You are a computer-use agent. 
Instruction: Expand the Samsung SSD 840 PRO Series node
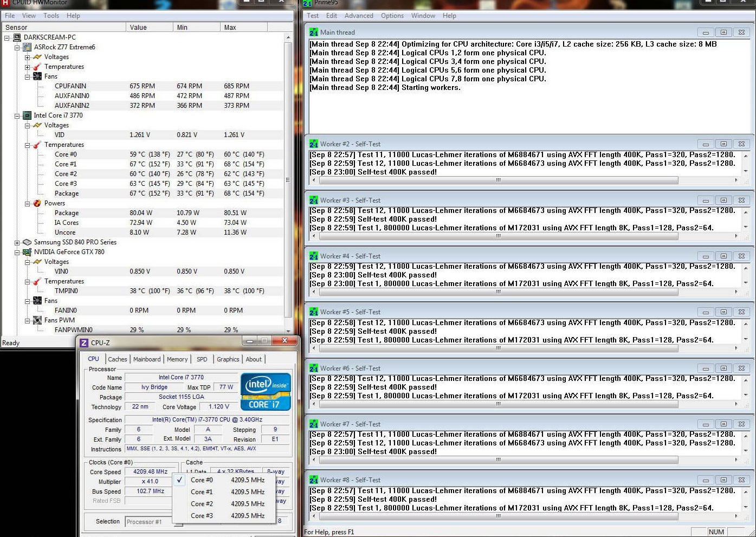(17, 242)
